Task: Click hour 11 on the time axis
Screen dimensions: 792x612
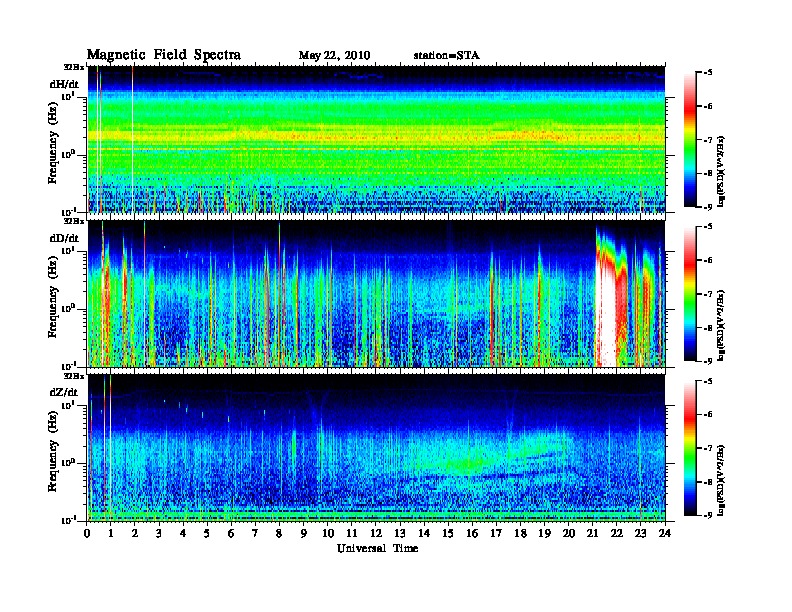Action: click(352, 533)
